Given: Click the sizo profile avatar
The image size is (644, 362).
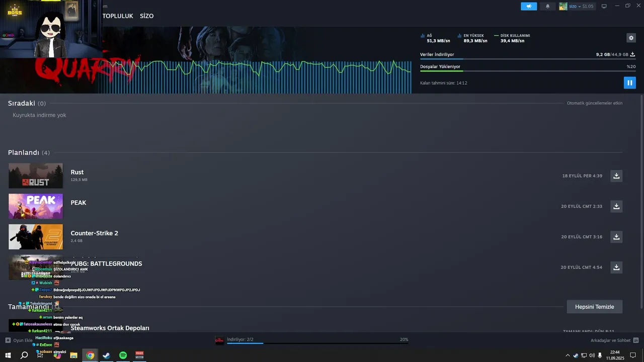Looking at the screenshot, I should tap(563, 6).
